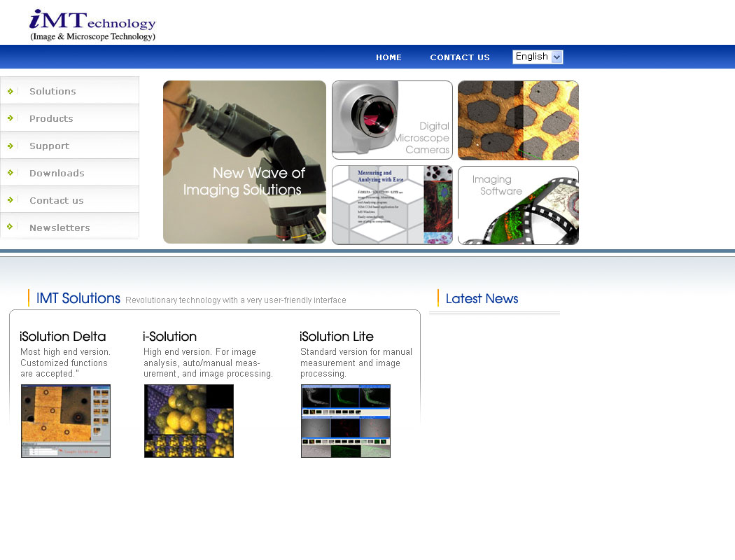This screenshot has width=735, height=560.
Task: Open the Products sidebar menu item
Action: coord(69,118)
